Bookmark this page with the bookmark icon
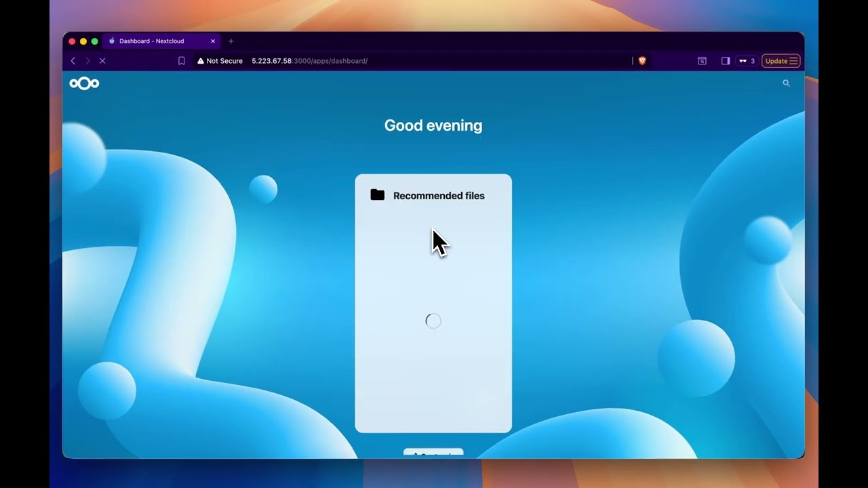868x488 pixels. pos(182,61)
